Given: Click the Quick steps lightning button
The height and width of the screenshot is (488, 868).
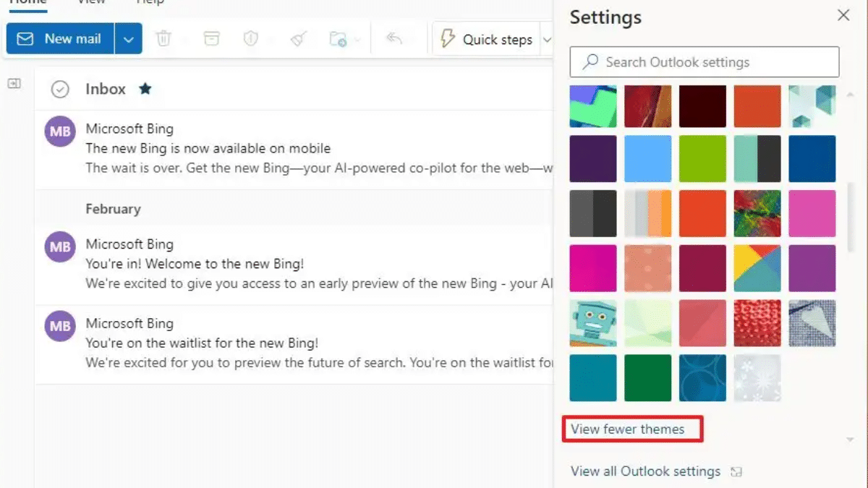Looking at the screenshot, I should [x=487, y=39].
